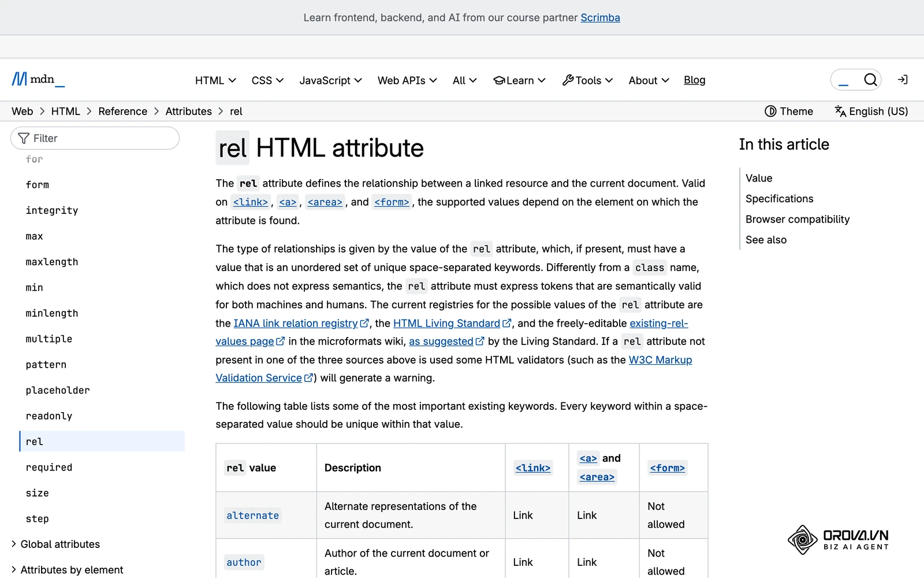This screenshot has height=578, width=924.
Task: Open the <a> element link in intro
Action: coord(288,202)
